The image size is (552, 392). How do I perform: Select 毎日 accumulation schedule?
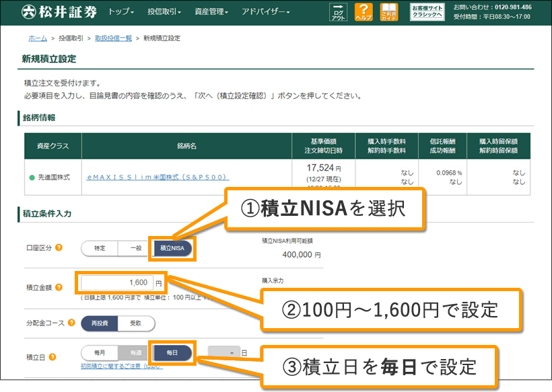[x=172, y=352]
